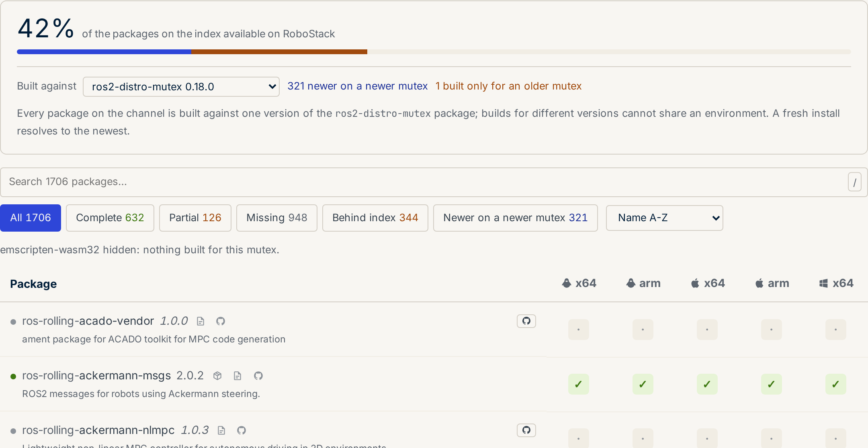Click the Apple arm column header

pyautogui.click(x=772, y=283)
